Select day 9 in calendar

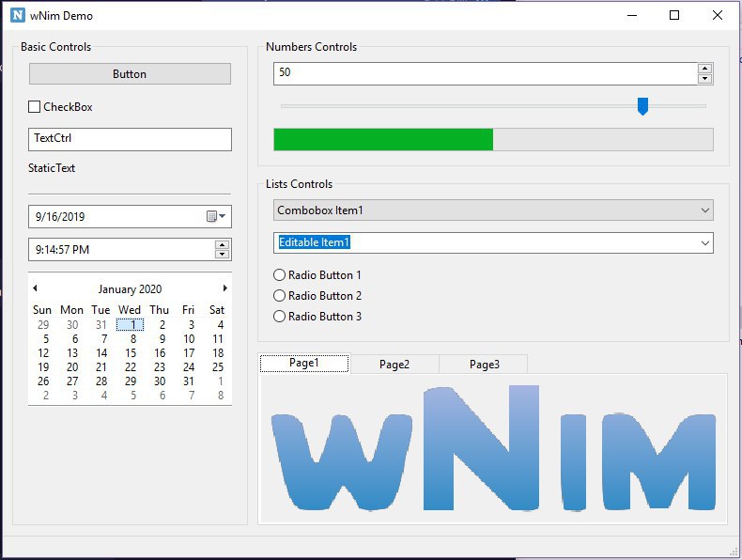tap(162, 339)
